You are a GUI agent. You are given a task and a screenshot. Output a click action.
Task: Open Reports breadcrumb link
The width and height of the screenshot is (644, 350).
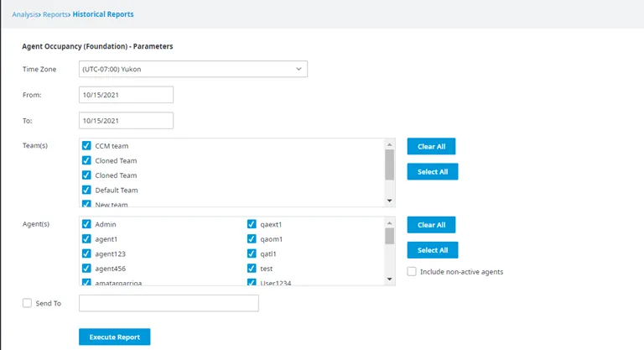55,14
